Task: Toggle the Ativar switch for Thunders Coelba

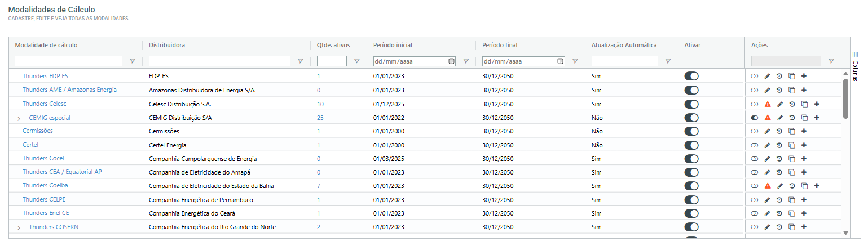Action: (x=691, y=186)
